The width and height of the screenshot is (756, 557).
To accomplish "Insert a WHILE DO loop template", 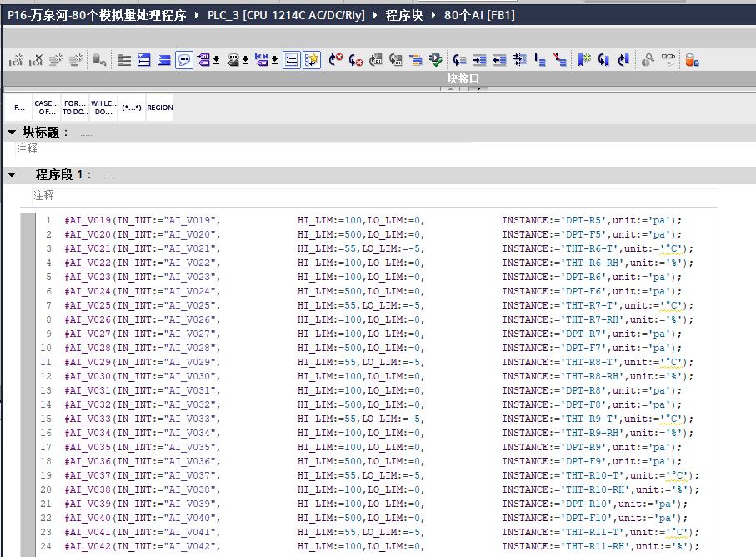I will pyautogui.click(x=103, y=108).
